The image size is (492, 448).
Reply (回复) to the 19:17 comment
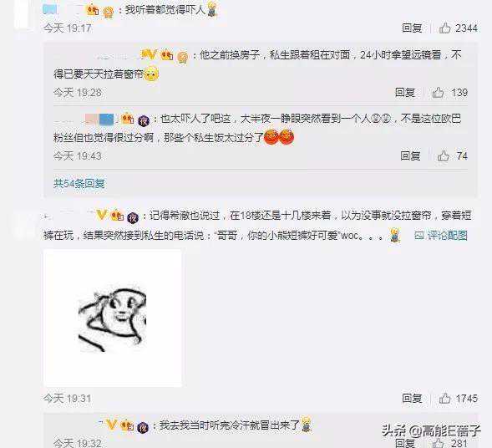(x=412, y=28)
